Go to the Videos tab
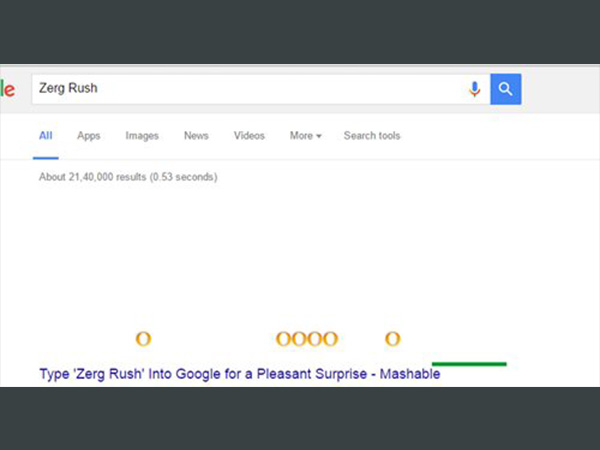Viewport: 600px width, 450px height. click(249, 135)
